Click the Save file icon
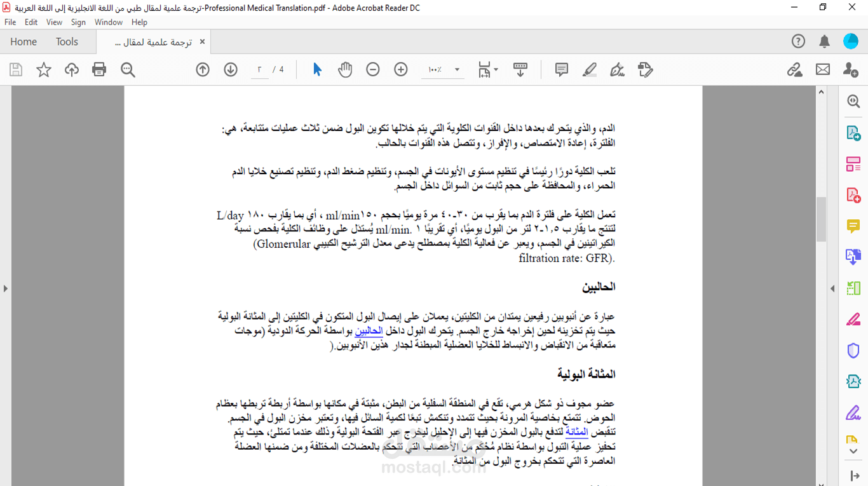Image resolution: width=868 pixels, height=486 pixels. coord(16,70)
